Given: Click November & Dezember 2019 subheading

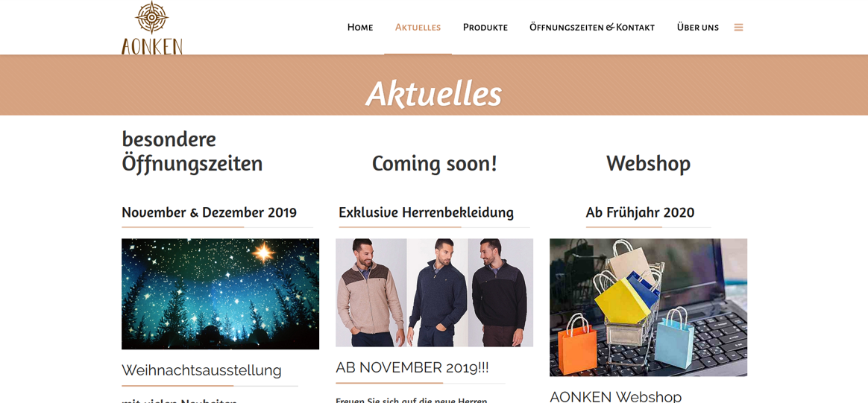Looking at the screenshot, I should (210, 212).
